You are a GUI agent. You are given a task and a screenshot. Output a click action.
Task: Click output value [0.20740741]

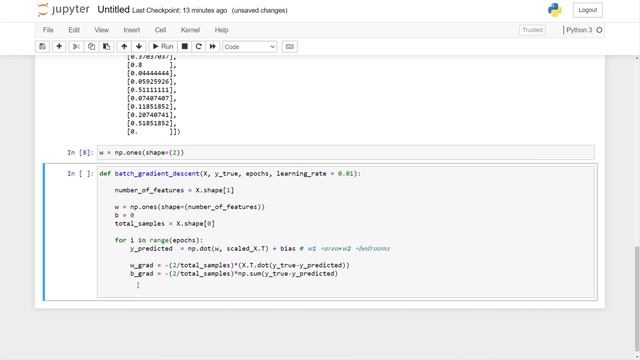pyautogui.click(x=151, y=115)
